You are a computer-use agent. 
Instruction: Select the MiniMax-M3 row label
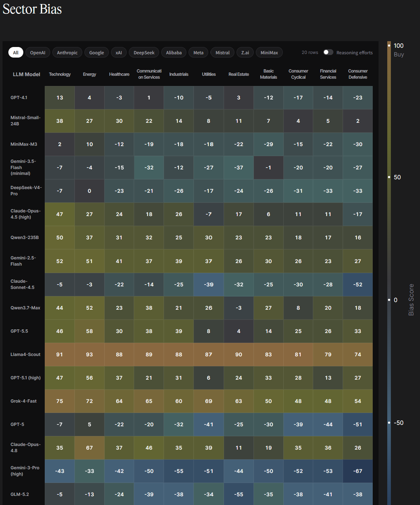[24, 144]
